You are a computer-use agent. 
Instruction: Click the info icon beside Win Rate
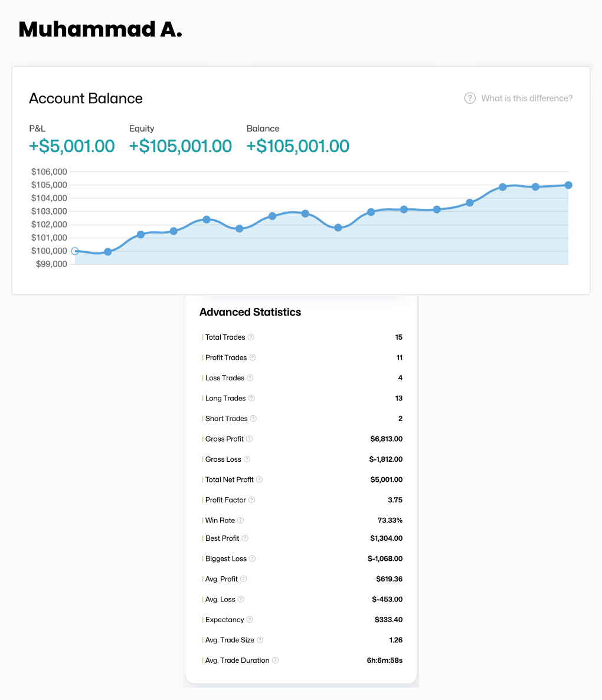click(240, 520)
